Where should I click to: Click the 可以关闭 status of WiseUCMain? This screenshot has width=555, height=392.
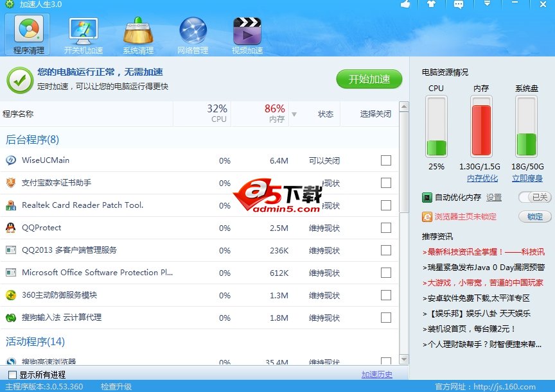[324, 161]
